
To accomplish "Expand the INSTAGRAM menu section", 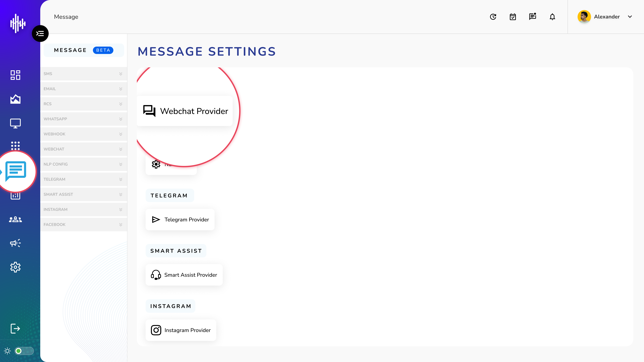I will [84, 209].
